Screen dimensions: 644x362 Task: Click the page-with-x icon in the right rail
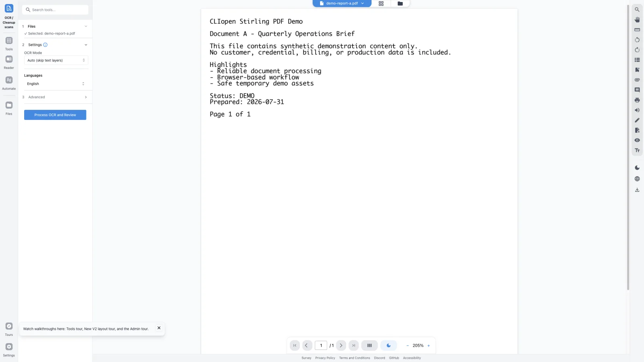click(x=637, y=130)
